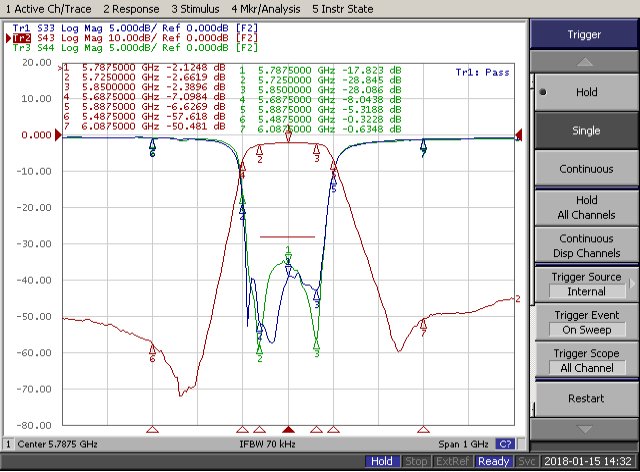Click the -80.00 bottom scale value
The image size is (640, 472).
coord(34,425)
